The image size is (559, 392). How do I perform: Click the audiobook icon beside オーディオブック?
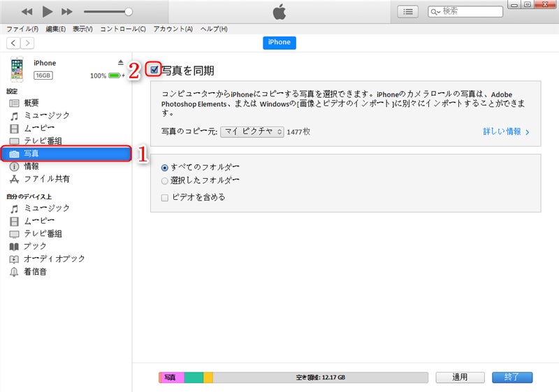pyautogui.click(x=14, y=259)
